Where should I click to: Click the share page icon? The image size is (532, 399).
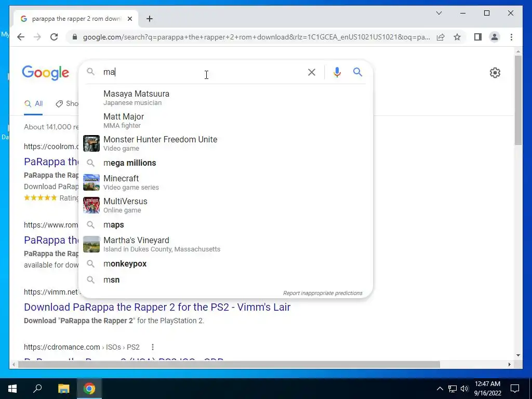coord(441,37)
